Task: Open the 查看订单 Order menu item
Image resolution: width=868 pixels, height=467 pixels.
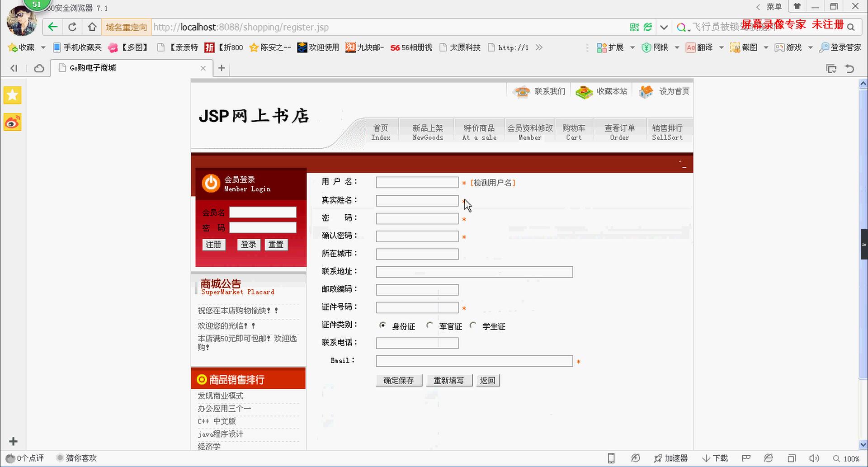Action: pos(619,132)
